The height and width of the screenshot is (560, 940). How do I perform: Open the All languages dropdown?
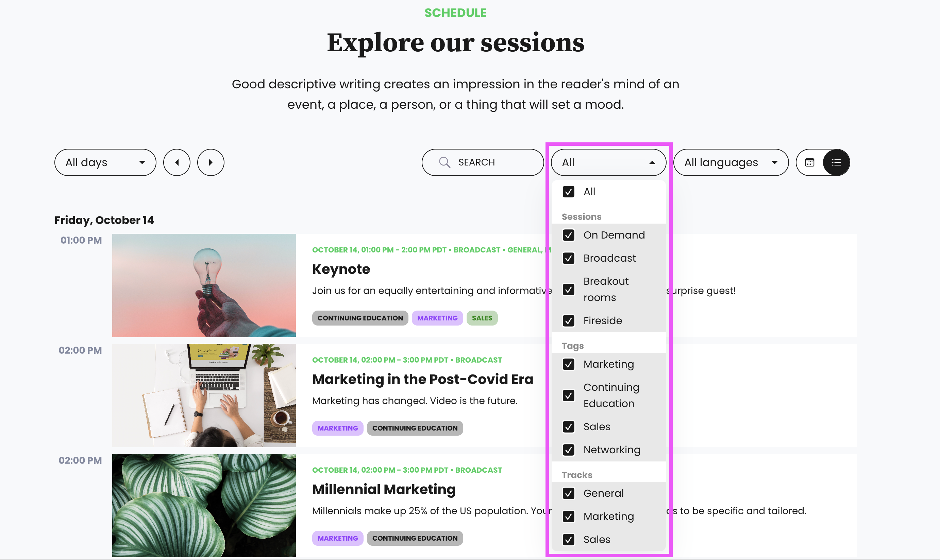[x=731, y=162]
